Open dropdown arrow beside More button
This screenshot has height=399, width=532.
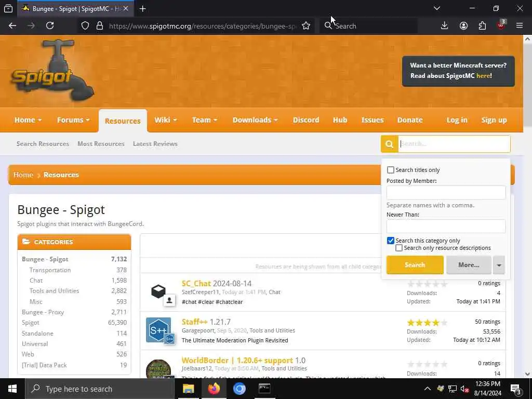[499, 265]
